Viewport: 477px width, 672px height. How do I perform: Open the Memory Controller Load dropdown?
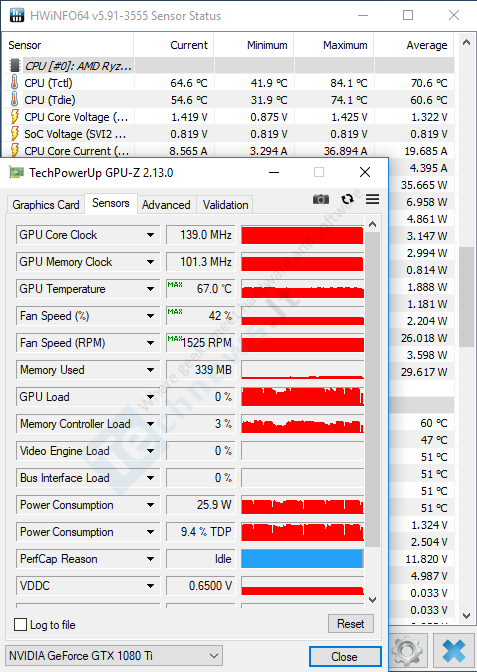(x=150, y=424)
